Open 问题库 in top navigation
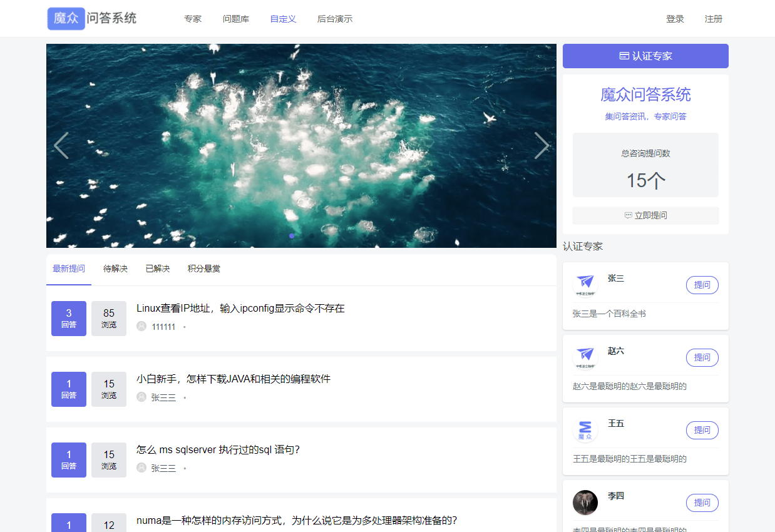Screen dimensions: 775x532 [x=236, y=19]
